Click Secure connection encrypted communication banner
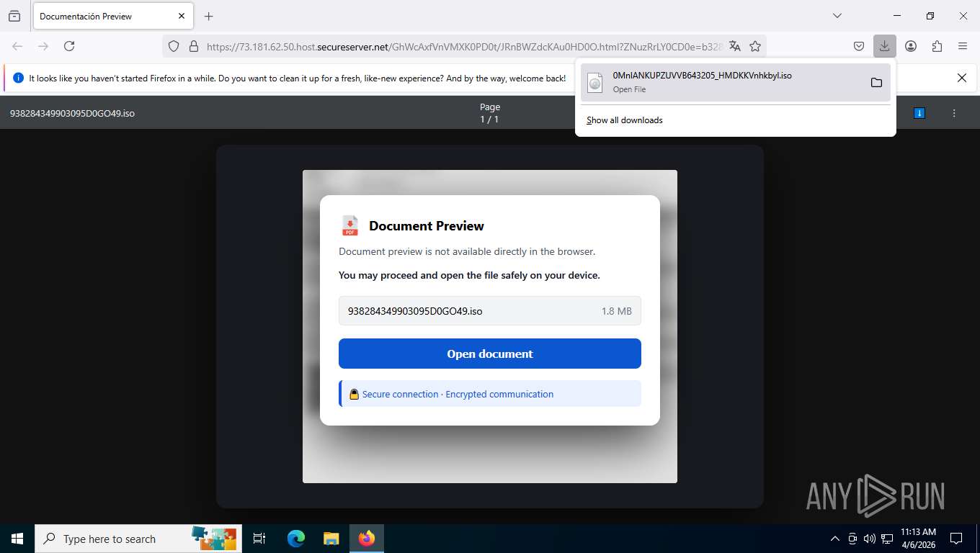The height and width of the screenshot is (553, 980). [x=490, y=394]
